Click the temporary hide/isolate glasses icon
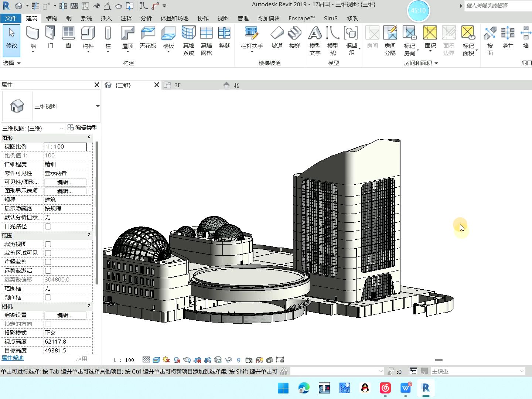The image size is (532, 399). click(228, 360)
